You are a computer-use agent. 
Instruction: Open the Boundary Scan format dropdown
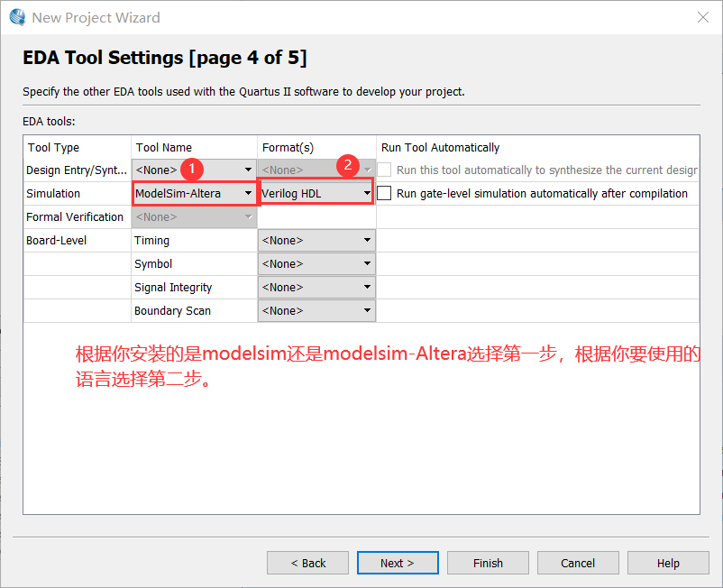pos(316,311)
